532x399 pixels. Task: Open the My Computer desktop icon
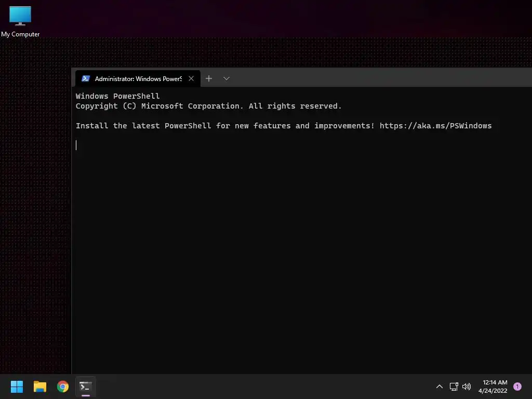pyautogui.click(x=20, y=21)
